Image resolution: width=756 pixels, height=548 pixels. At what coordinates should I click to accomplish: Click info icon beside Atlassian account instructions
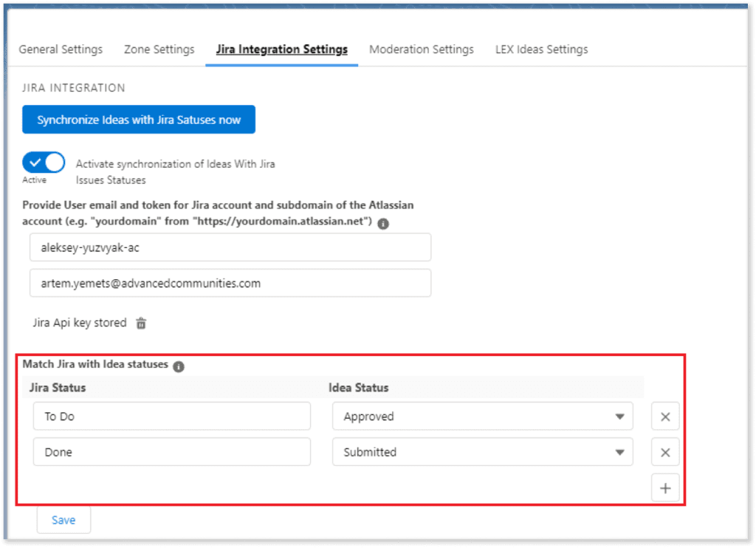pyautogui.click(x=383, y=224)
